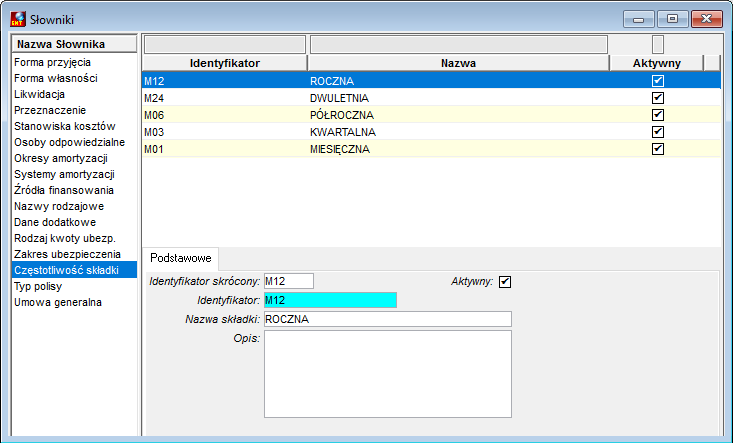Screen dimensions: 733x443
Task: Click the KWARTALNA name cell
Action: tap(459, 132)
